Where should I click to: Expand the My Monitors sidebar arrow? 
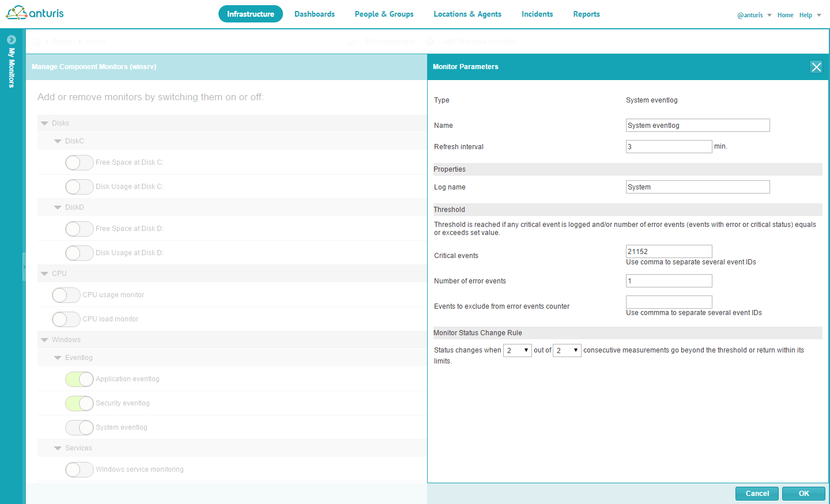11,40
